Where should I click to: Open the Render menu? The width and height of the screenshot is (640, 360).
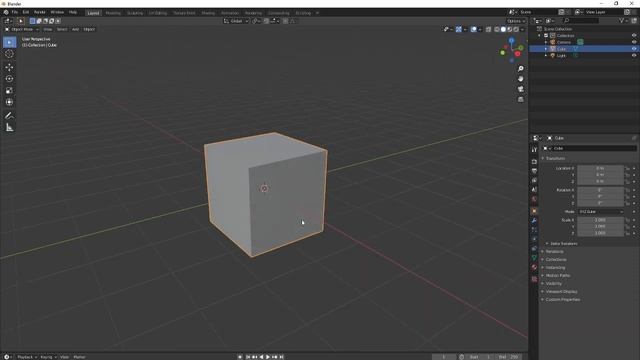[40, 12]
